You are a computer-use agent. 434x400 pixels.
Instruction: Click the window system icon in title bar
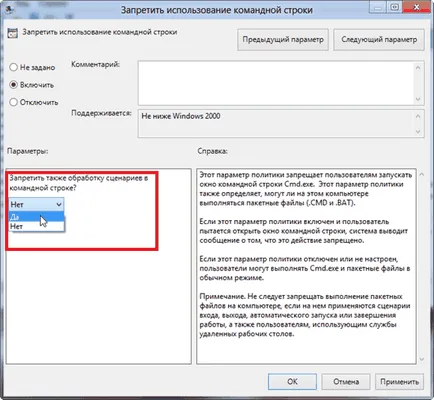(10, 10)
